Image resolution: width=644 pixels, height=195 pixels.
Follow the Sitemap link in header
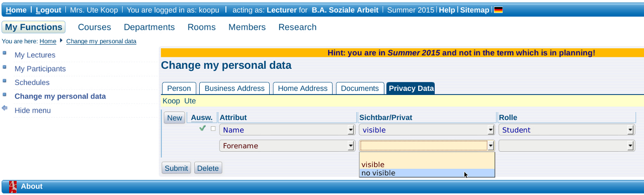tap(474, 10)
